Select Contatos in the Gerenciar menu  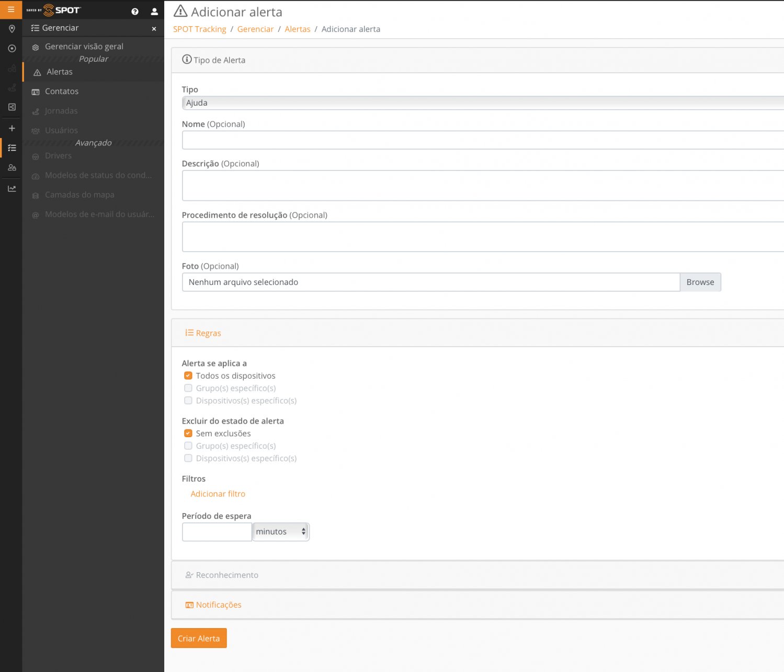point(62,92)
